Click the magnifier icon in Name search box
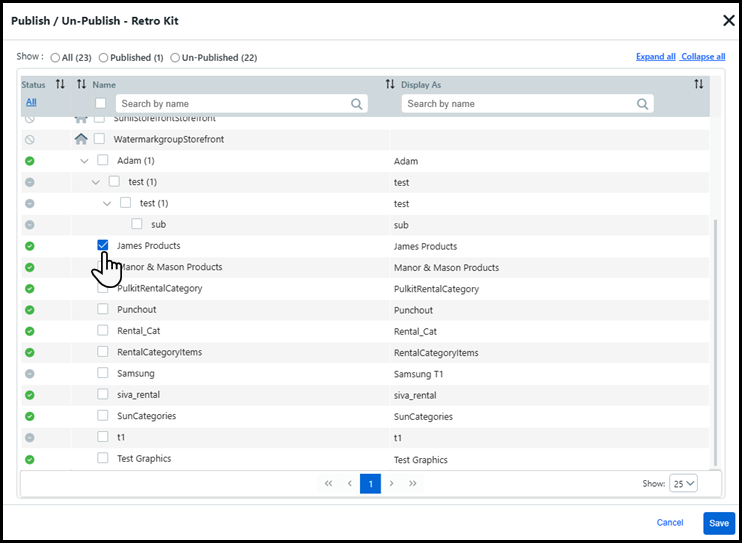 click(357, 104)
